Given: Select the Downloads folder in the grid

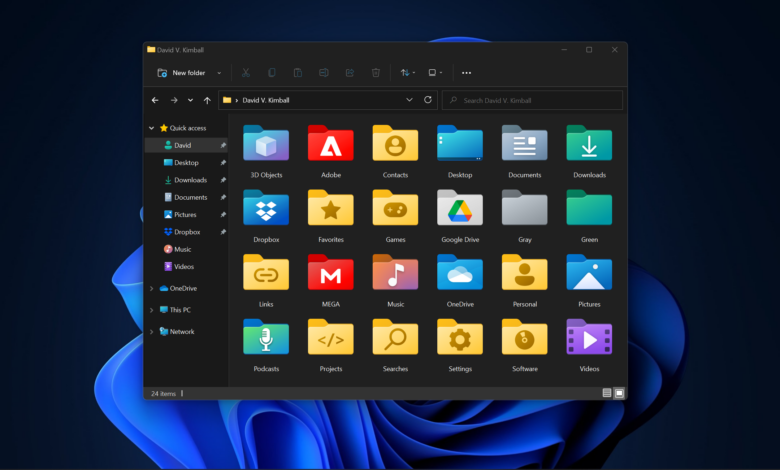Looking at the screenshot, I should pyautogui.click(x=589, y=143).
